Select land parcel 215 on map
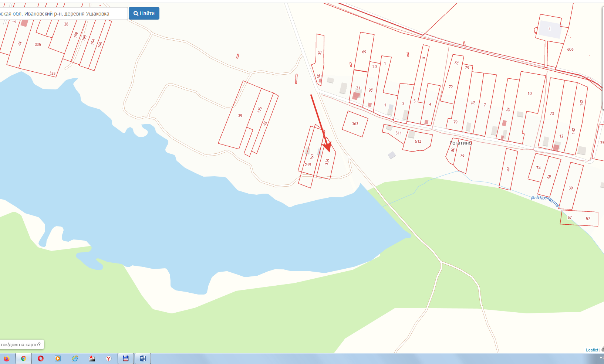 coord(308,165)
